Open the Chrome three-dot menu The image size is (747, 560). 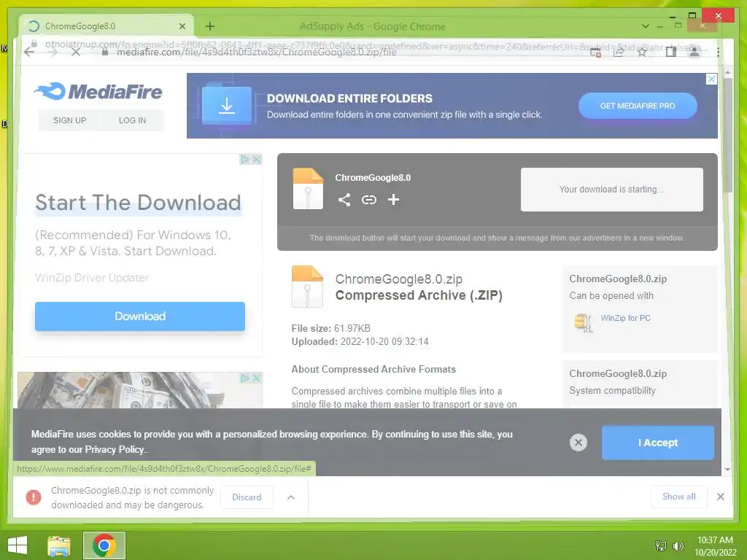click(x=718, y=52)
